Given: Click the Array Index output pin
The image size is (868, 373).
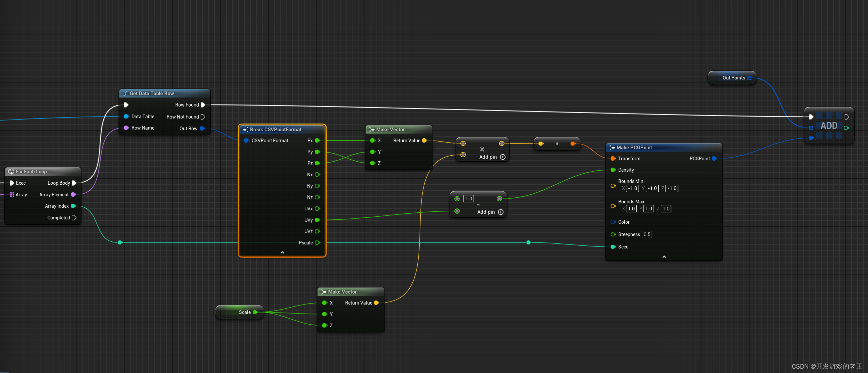Looking at the screenshot, I should pyautogui.click(x=73, y=206).
